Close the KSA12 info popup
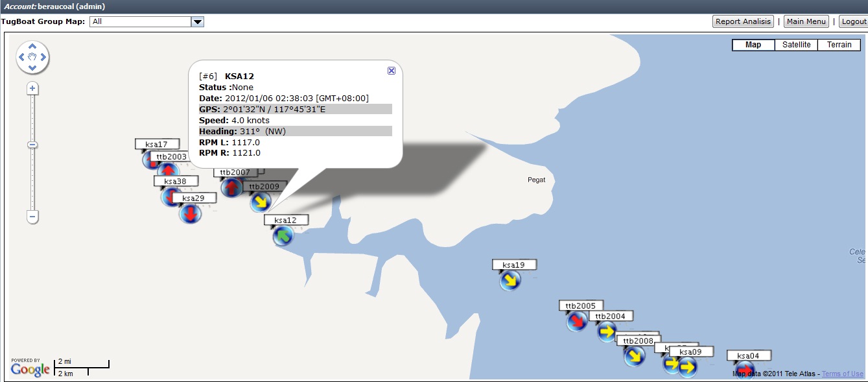The image size is (868, 382). pyautogui.click(x=392, y=71)
